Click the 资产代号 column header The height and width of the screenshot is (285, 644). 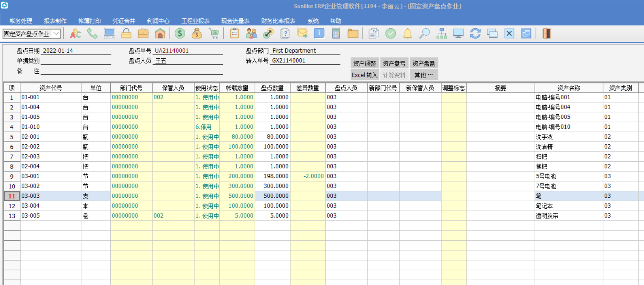tap(51, 88)
